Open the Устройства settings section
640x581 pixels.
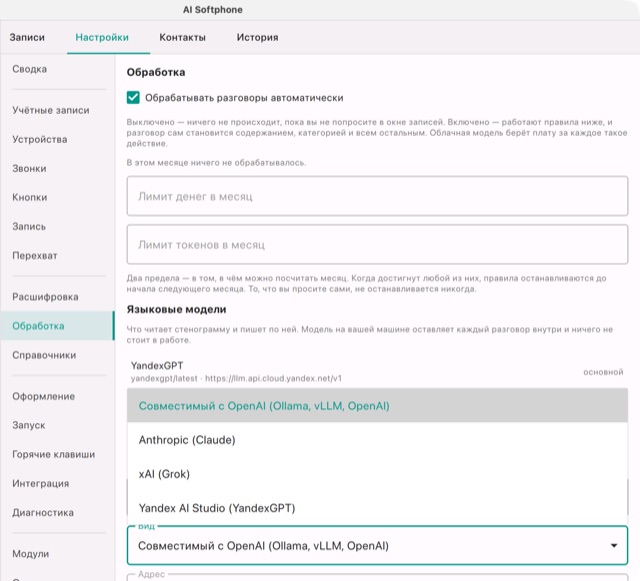(x=40, y=139)
